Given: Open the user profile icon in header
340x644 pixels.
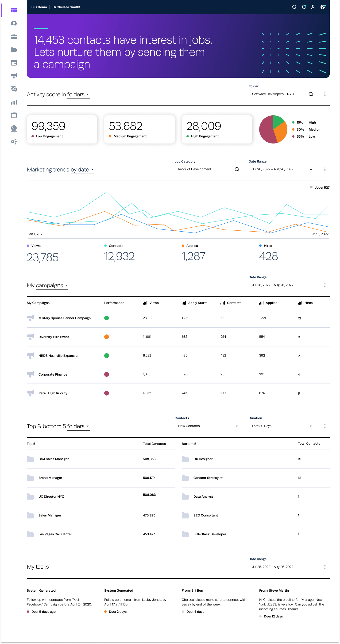Looking at the screenshot, I should tap(313, 7).
